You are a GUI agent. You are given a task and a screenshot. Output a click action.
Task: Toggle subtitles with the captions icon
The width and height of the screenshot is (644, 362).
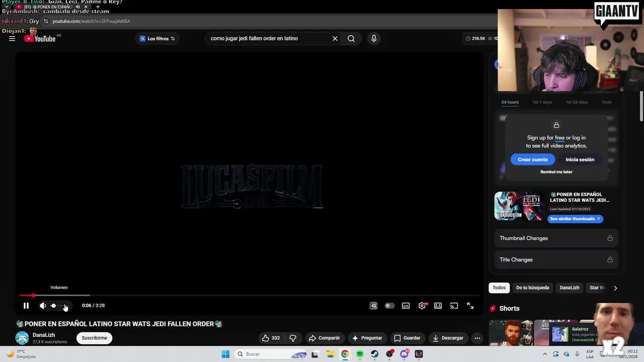tap(406, 305)
